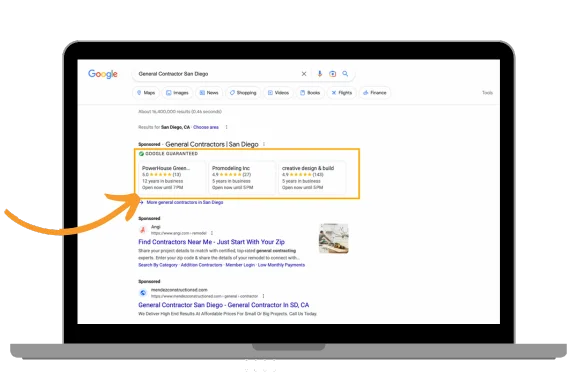Click the Member Login sitelink

pos(240,265)
